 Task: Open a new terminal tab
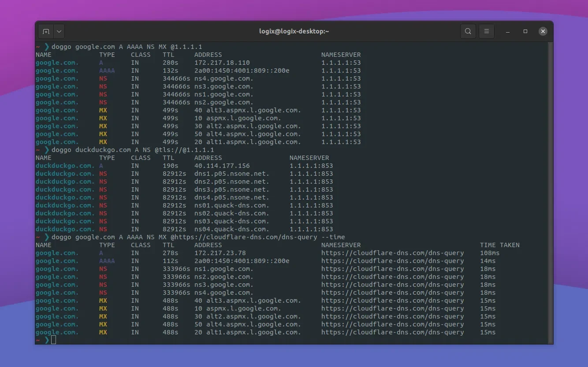click(46, 31)
